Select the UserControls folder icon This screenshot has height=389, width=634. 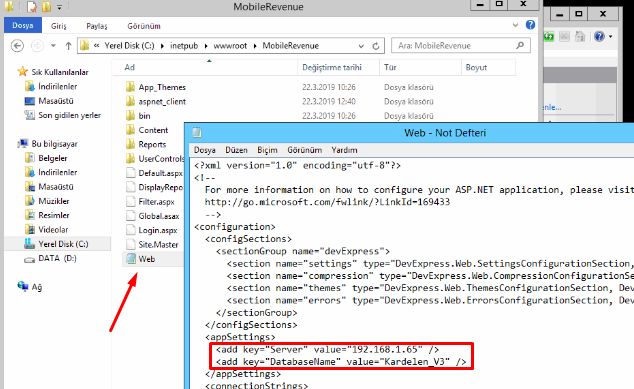[130, 159]
